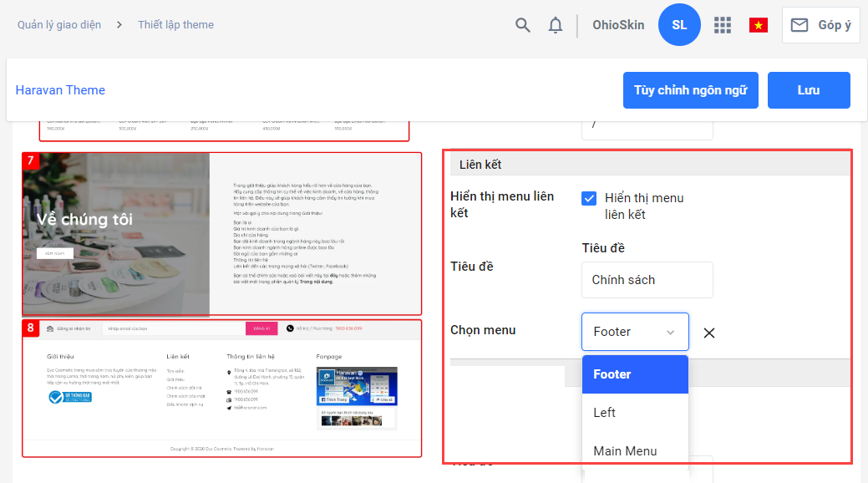Switch language via Vietnam flag icon
The height and width of the screenshot is (483, 868).
[759, 25]
